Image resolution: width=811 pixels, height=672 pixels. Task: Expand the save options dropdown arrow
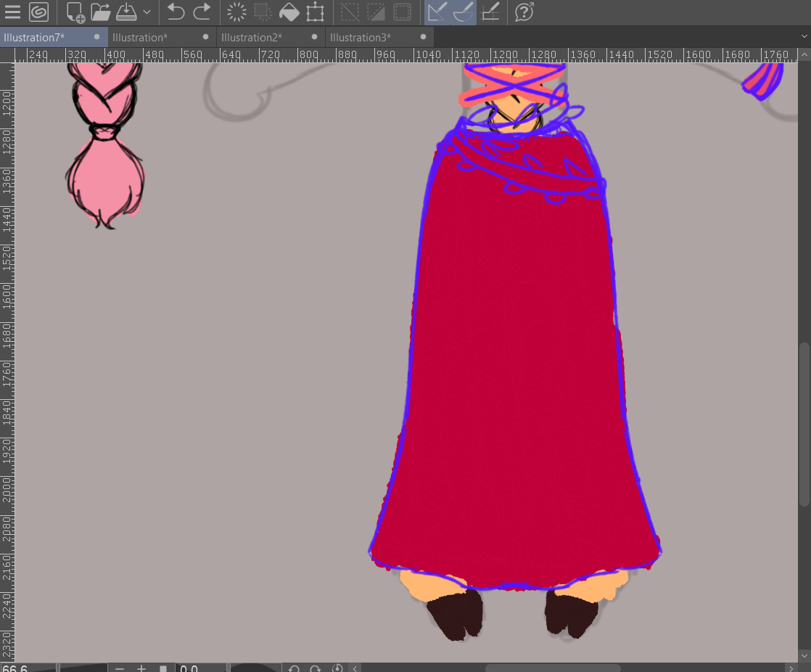point(147,12)
